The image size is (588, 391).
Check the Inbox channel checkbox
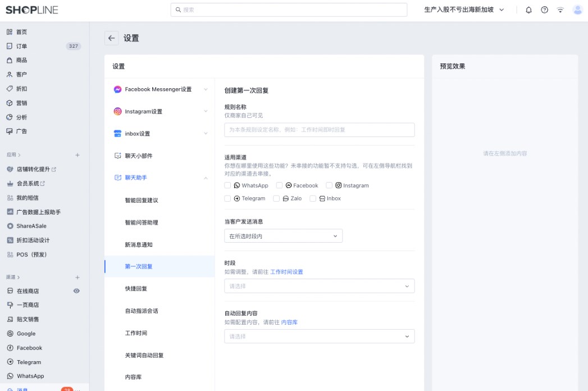click(313, 198)
